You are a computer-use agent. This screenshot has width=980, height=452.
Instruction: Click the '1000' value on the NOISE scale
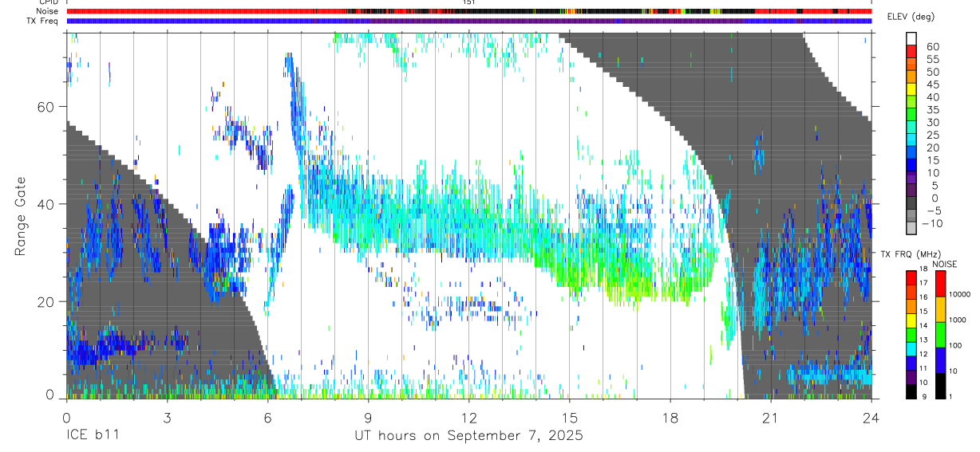[x=958, y=320]
